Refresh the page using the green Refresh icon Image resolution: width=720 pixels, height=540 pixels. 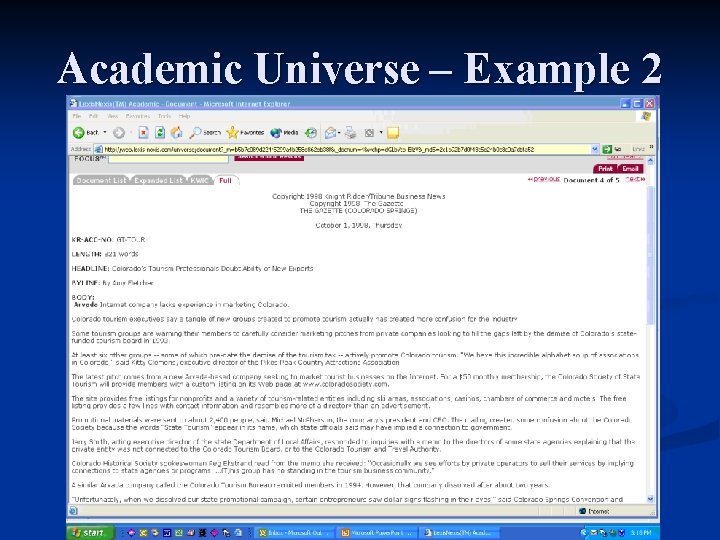160,133
